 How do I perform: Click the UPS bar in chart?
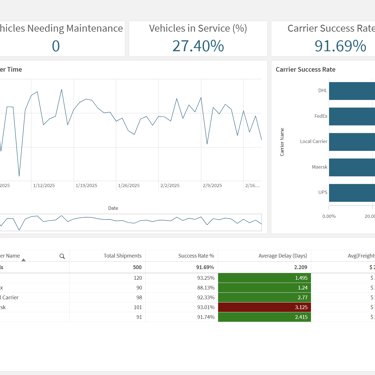[x=352, y=193]
